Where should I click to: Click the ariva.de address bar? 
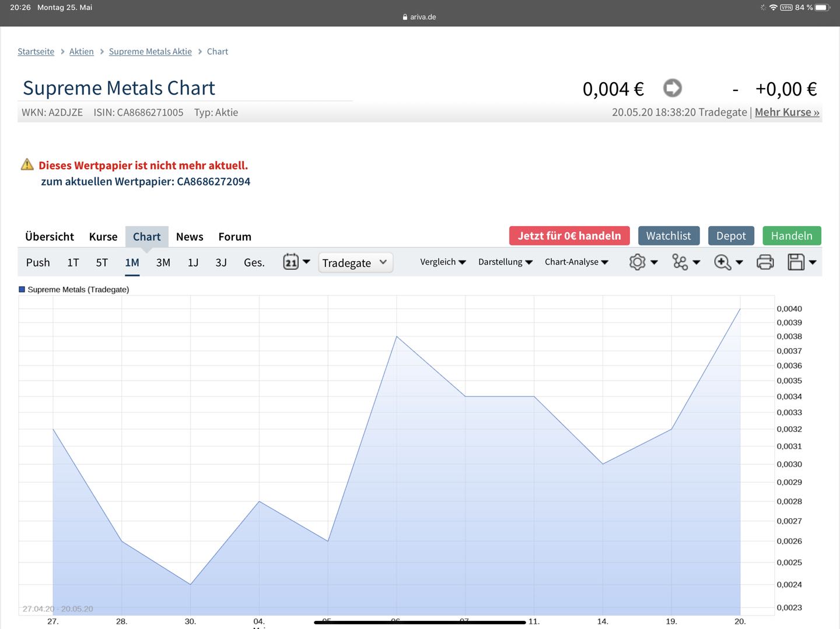419,17
